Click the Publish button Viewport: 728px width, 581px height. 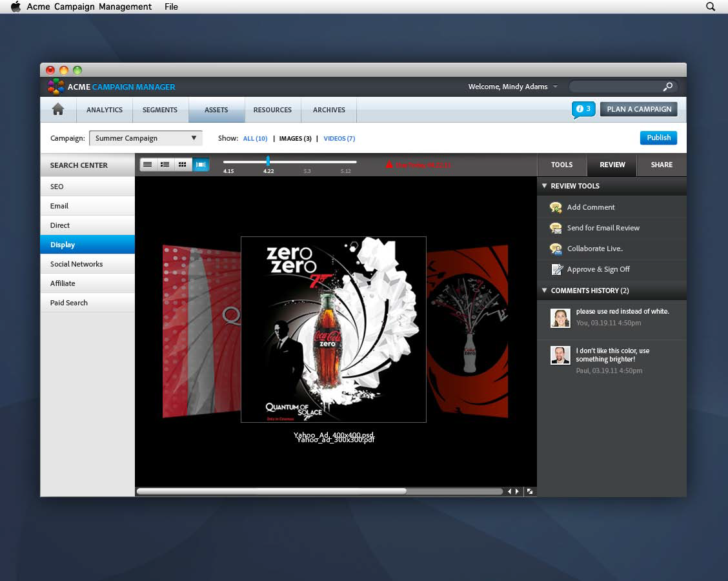click(658, 138)
